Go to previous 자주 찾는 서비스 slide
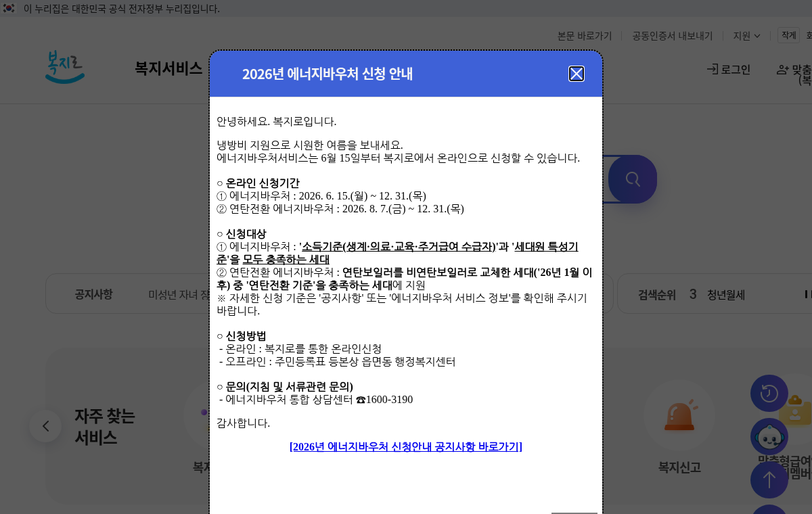Viewport: 812px width, 514px height. [45, 426]
